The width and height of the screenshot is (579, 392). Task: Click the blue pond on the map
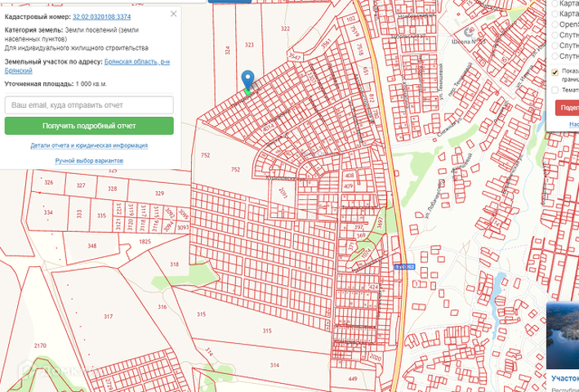497,288
